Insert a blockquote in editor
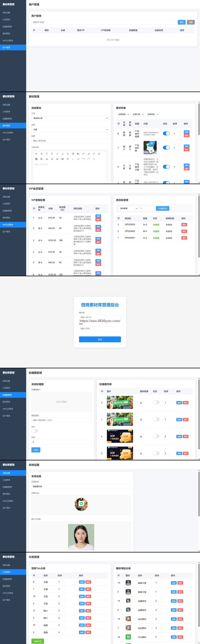Screen dimensions: 200x644 (x=47, y=159)
